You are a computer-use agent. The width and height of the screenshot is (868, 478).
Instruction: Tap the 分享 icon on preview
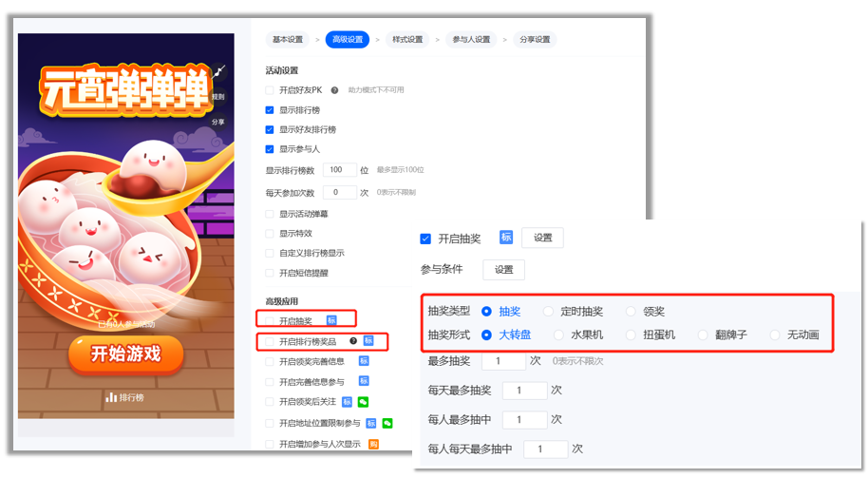218,122
